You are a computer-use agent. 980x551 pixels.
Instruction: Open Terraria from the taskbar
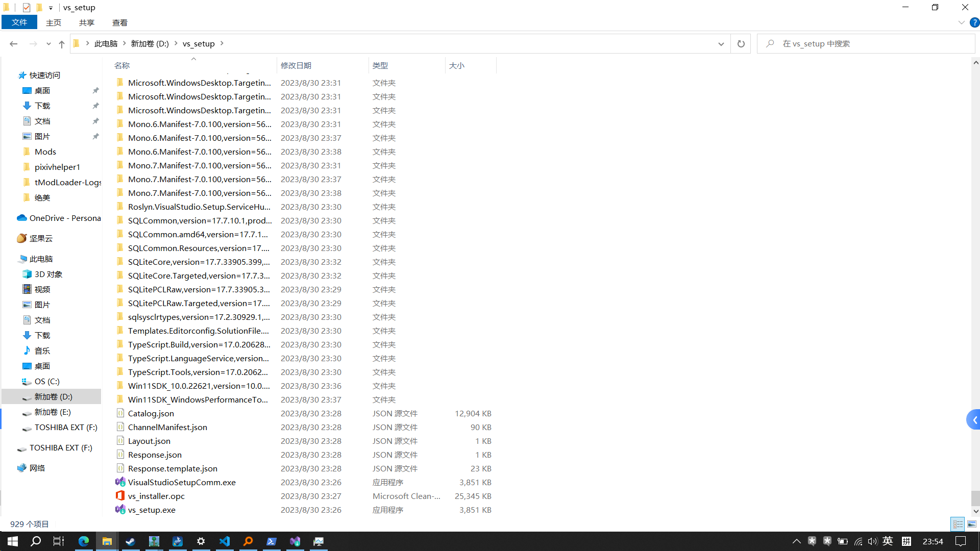154,541
